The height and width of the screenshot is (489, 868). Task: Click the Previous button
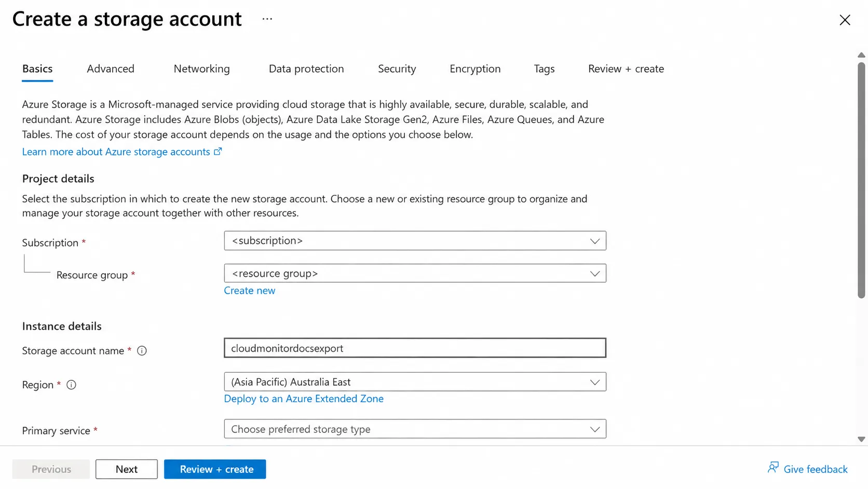[x=51, y=469]
